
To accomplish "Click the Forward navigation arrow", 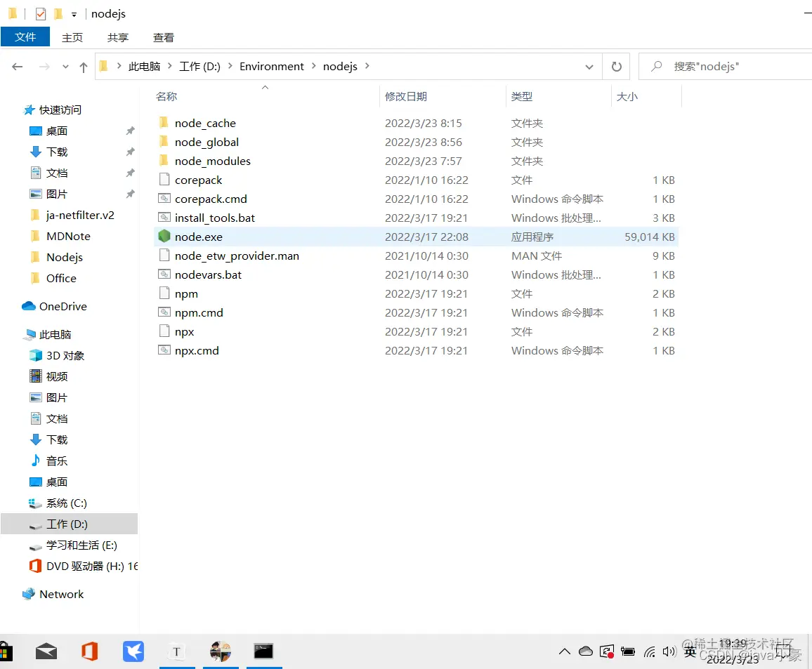I will 44,67.
